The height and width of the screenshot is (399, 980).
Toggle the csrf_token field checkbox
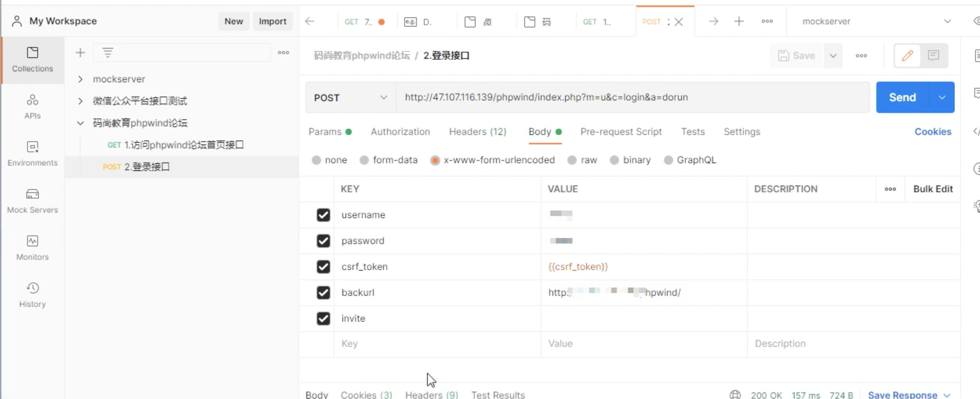pos(323,266)
